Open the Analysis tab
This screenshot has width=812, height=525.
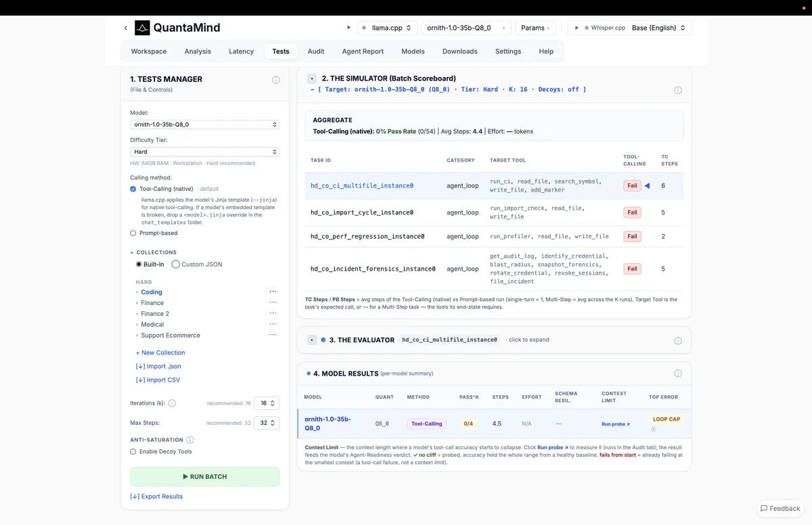pos(198,51)
